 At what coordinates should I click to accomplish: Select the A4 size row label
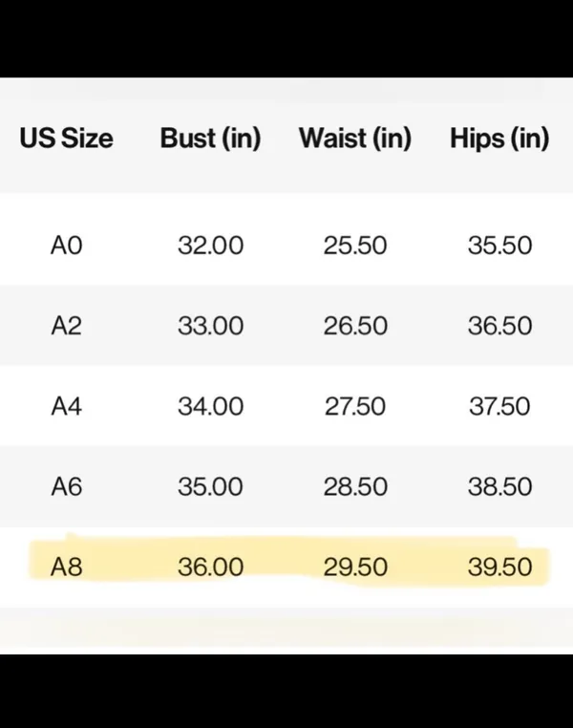[x=66, y=406]
